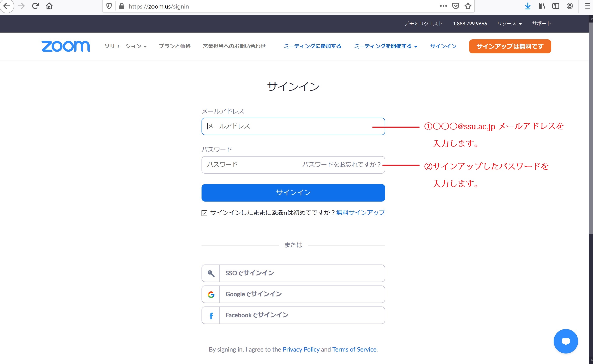Click the Zoom logo
This screenshot has width=593, height=364.
[x=65, y=46]
